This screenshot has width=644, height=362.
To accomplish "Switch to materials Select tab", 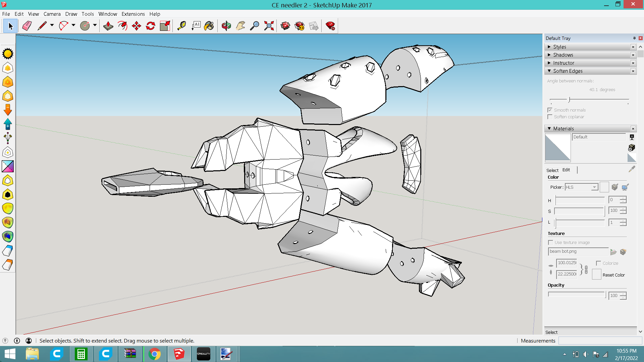I will 552,170.
